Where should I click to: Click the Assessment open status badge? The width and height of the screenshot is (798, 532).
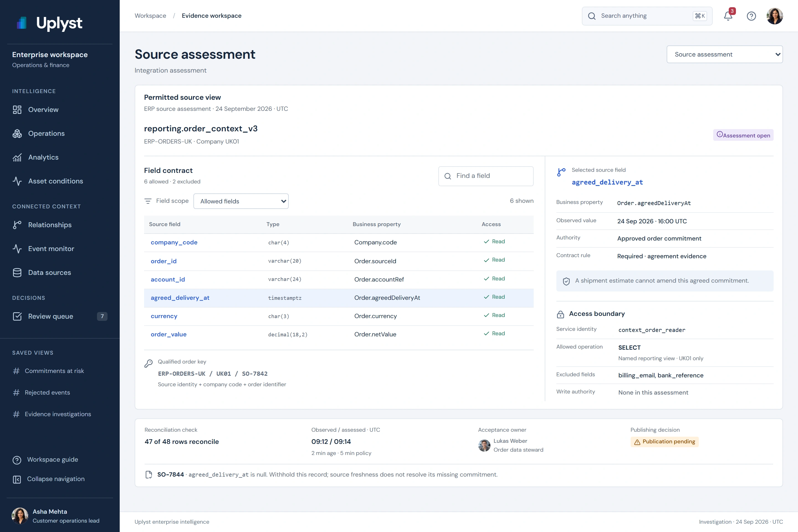click(743, 135)
